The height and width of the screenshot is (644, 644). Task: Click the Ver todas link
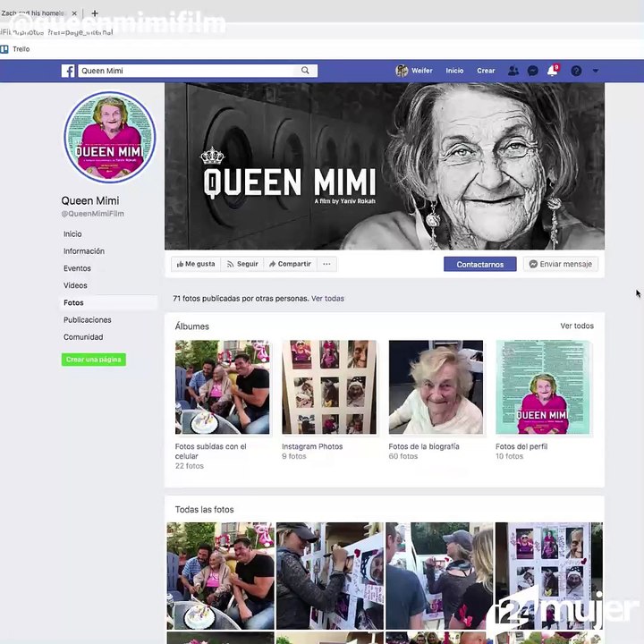[x=327, y=299]
